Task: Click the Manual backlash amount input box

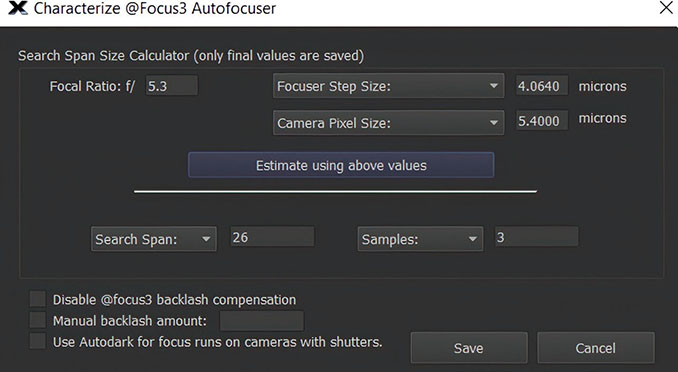Action: tap(262, 321)
